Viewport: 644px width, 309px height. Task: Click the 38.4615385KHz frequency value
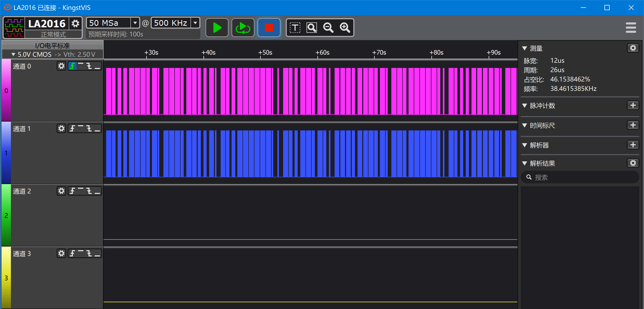point(573,89)
